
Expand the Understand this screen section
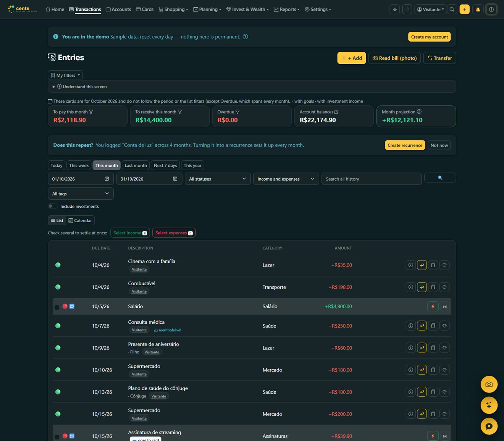(252, 87)
